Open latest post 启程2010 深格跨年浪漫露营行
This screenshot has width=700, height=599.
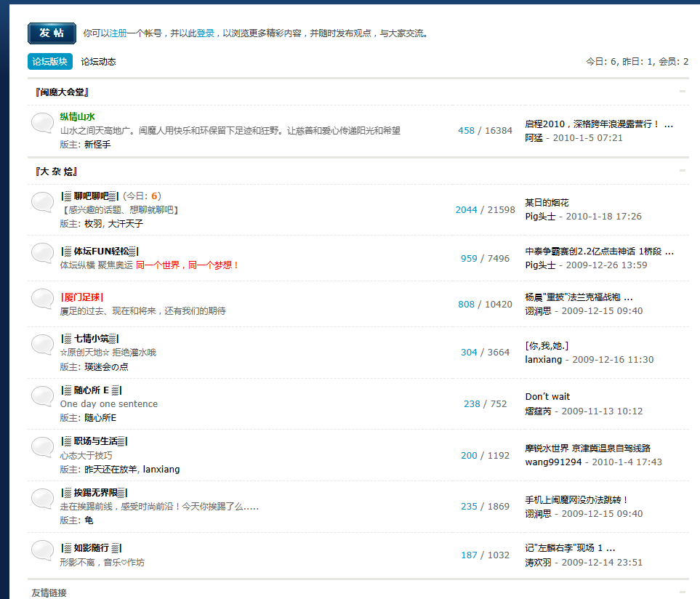(599, 124)
